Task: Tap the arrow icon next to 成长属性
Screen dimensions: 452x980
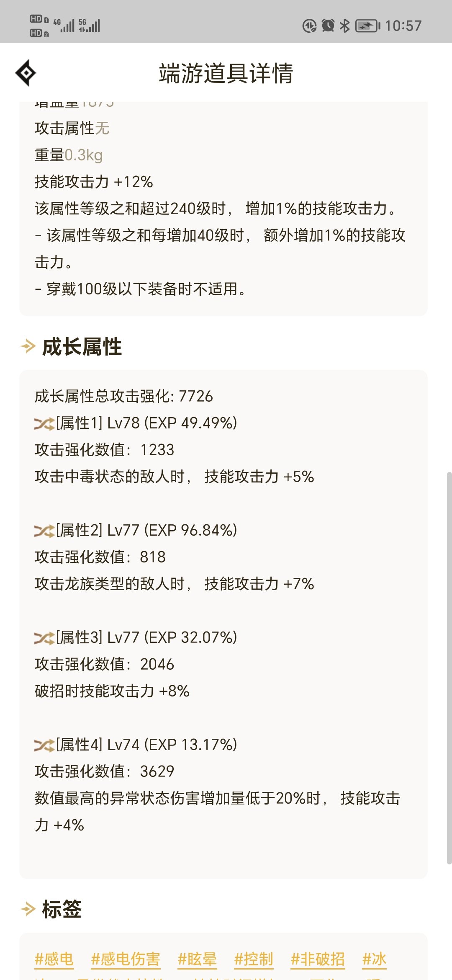Action: (28, 346)
